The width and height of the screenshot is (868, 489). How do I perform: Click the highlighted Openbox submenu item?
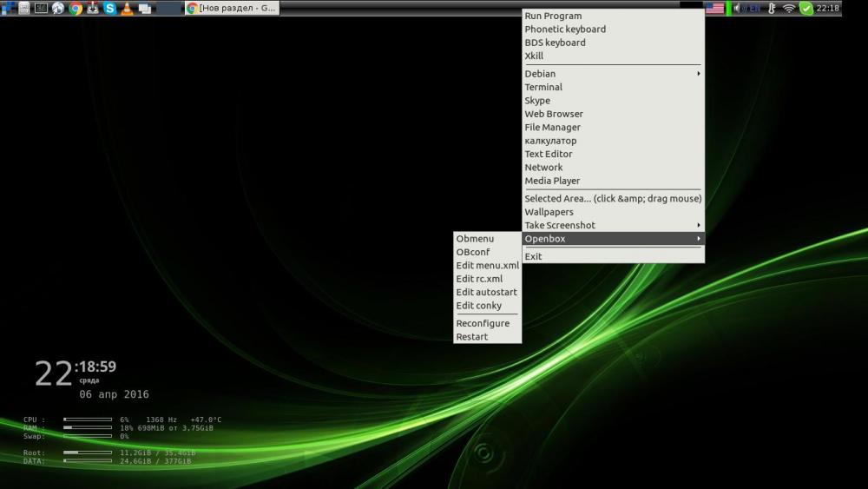(614, 239)
